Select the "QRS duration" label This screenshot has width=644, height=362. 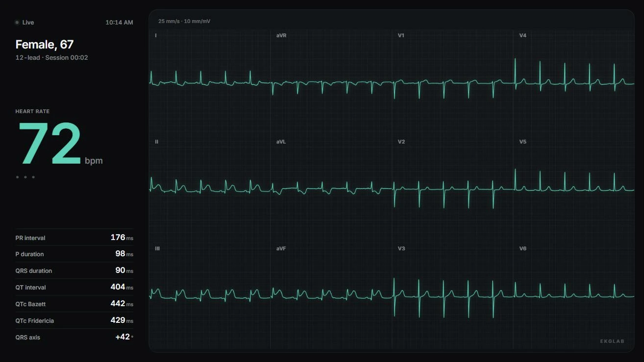(34, 271)
